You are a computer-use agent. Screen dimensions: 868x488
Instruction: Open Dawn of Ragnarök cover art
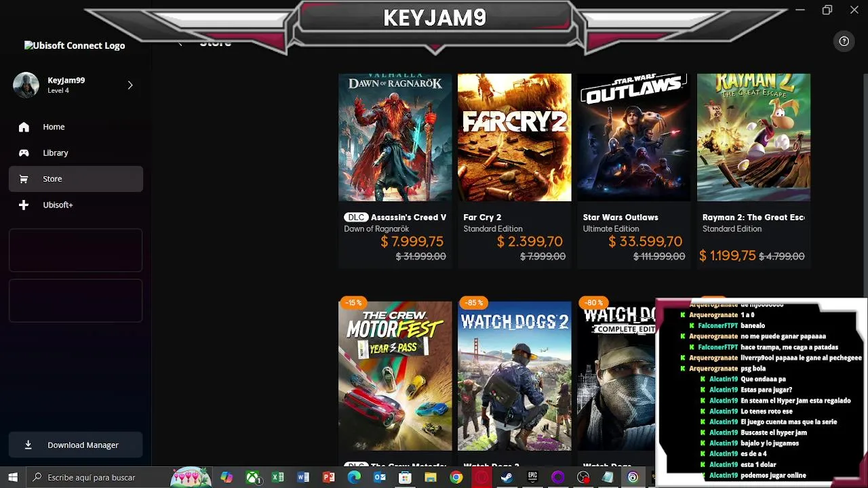395,137
